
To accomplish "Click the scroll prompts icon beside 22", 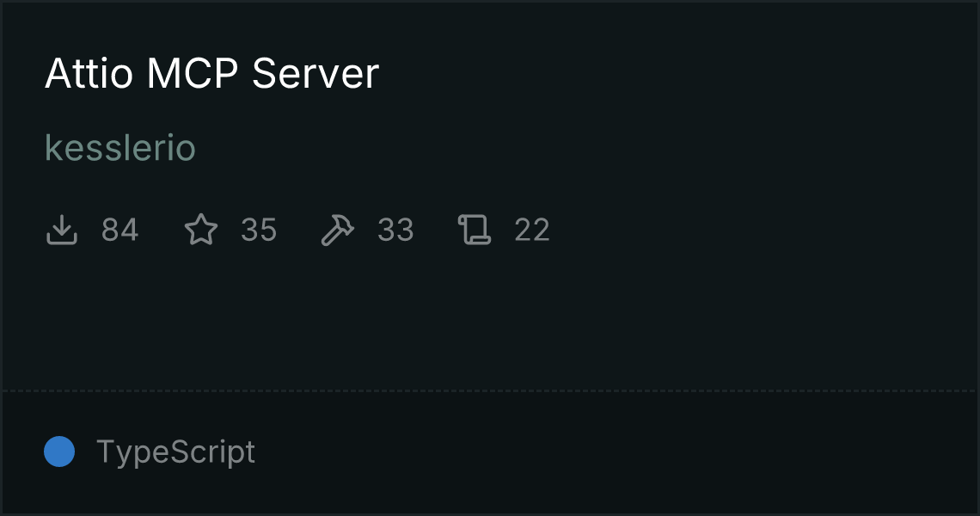I will [x=475, y=230].
